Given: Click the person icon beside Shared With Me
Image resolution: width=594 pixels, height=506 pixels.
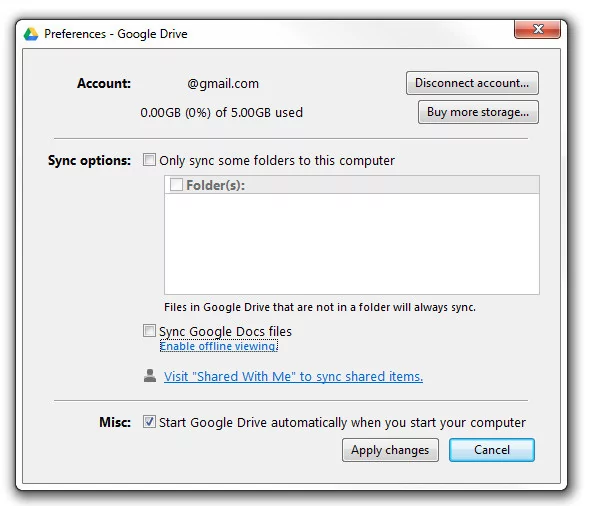Looking at the screenshot, I should [150, 376].
